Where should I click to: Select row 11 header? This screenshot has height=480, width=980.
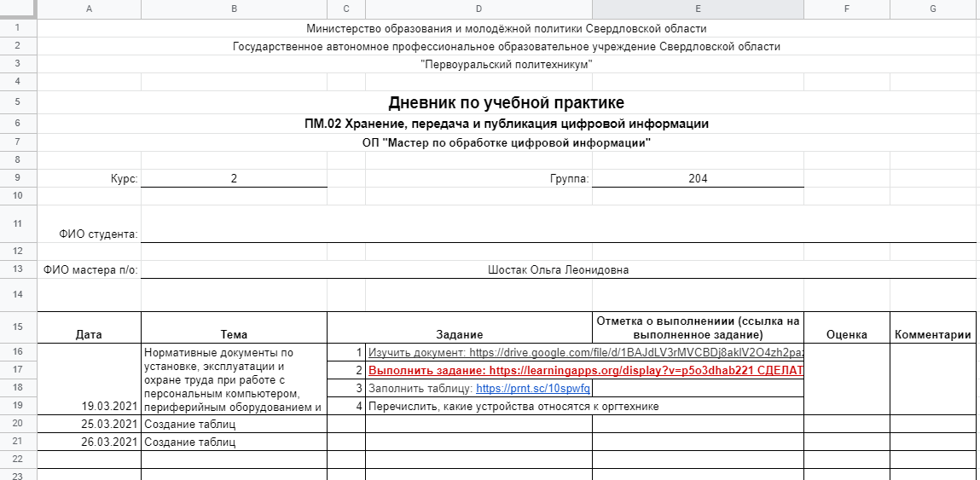18,223
